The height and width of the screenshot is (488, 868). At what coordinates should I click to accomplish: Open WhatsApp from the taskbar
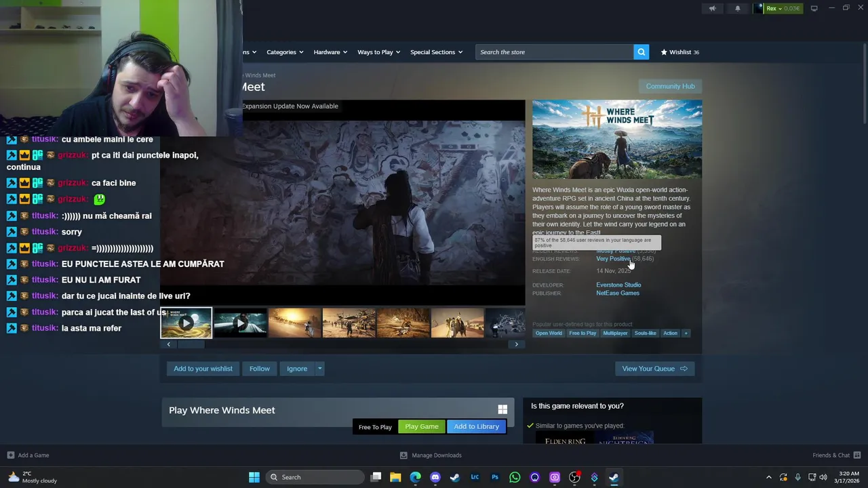(x=515, y=477)
